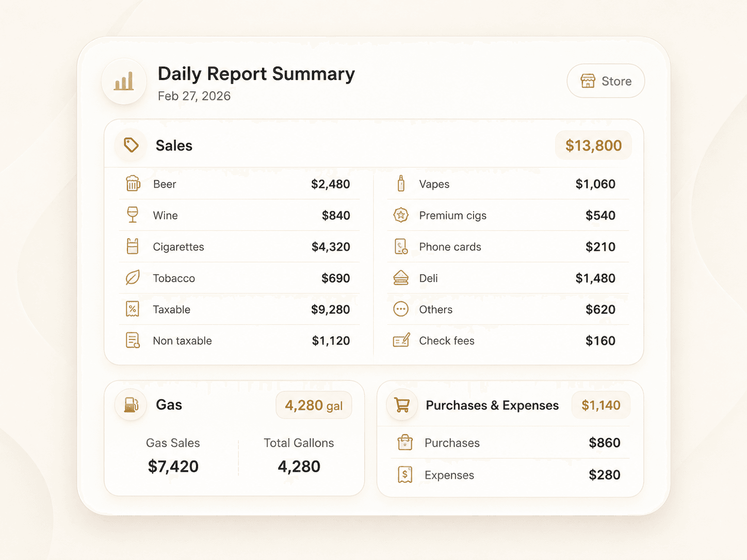This screenshot has height=560, width=747.
Task: Click the Check fees icon
Action: 401,340
